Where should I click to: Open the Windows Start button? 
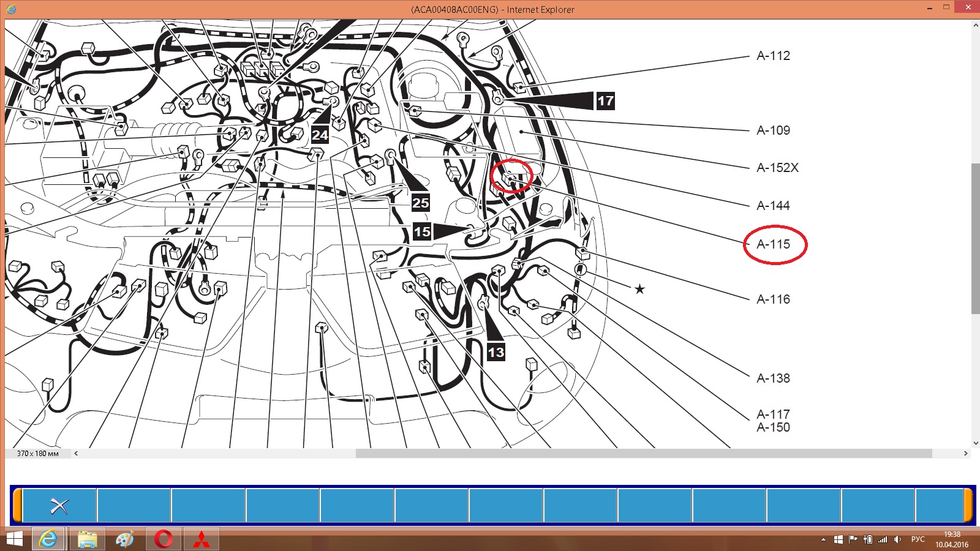[x=13, y=539]
